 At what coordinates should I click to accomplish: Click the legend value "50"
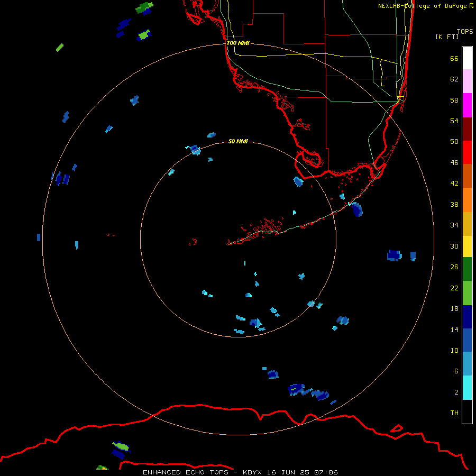454,141
